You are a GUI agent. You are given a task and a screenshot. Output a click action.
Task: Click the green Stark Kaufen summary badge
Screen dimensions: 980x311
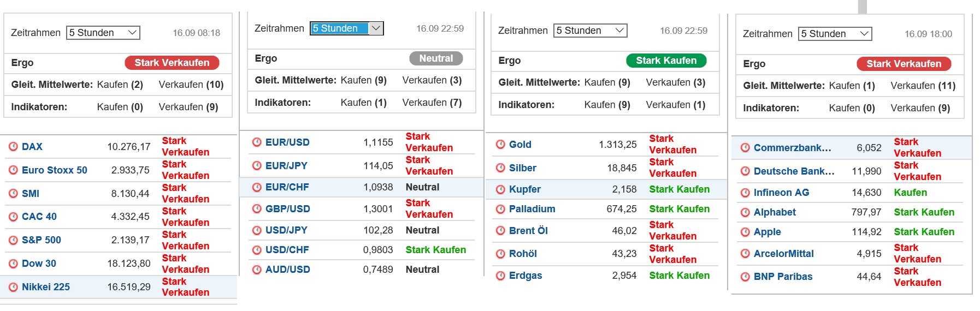click(x=666, y=61)
